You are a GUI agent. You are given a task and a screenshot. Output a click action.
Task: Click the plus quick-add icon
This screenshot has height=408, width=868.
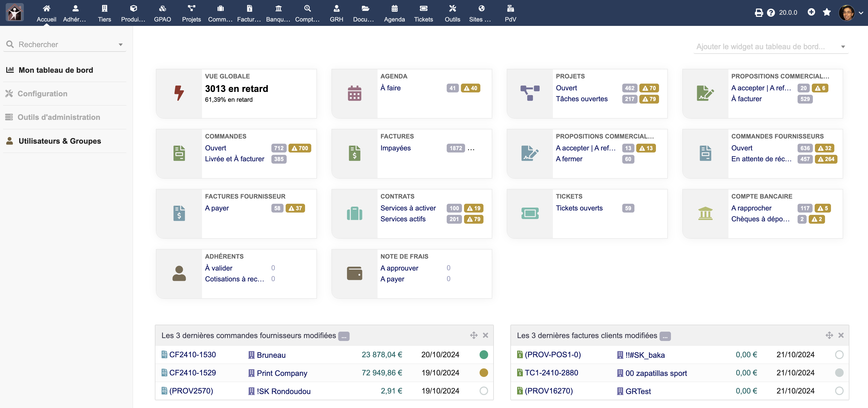coord(811,12)
